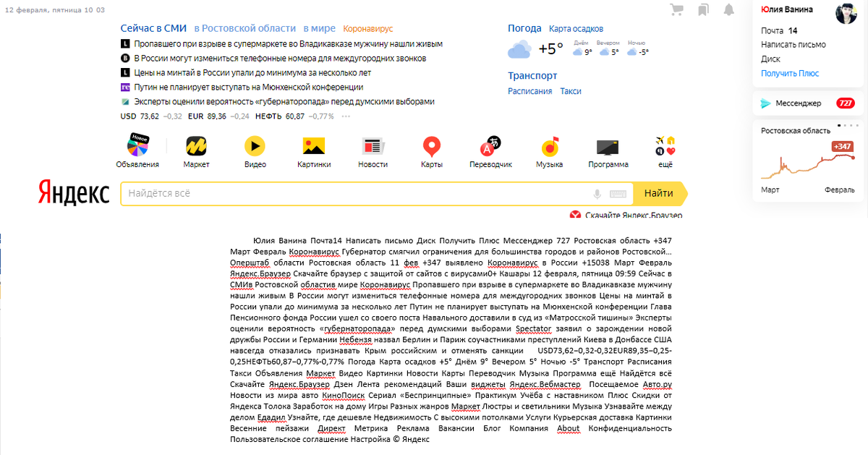Open Почта 14 mailbox link
The height and width of the screenshot is (455, 868).
[779, 30]
